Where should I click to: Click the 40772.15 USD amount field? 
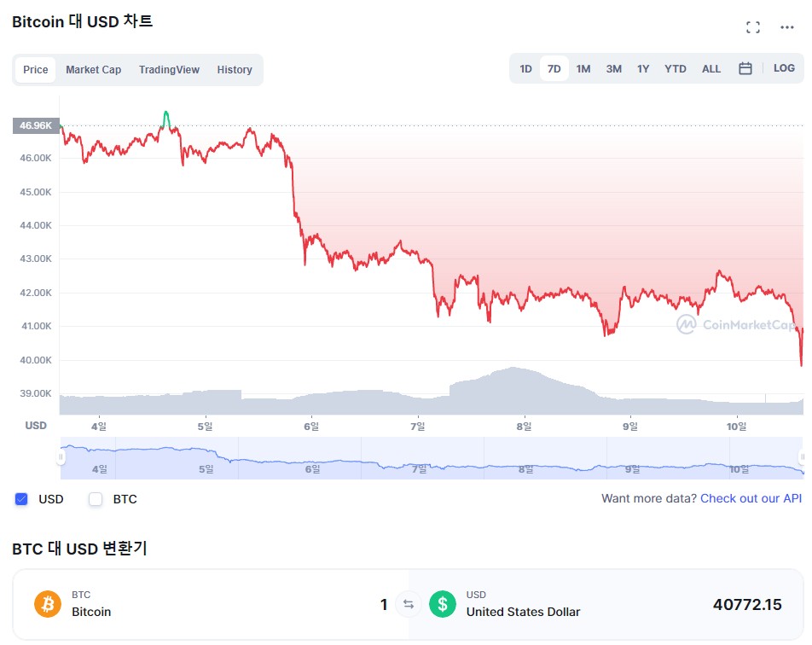[746, 605]
